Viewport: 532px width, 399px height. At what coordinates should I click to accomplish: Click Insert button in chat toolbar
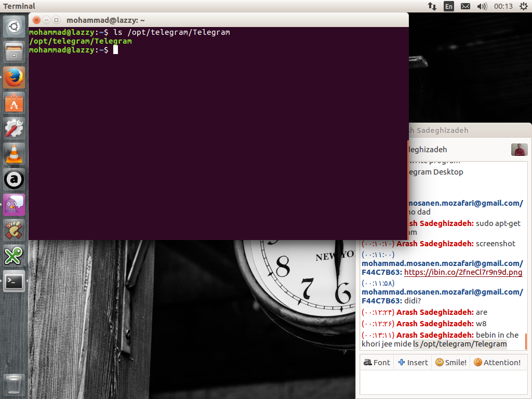pos(413,362)
